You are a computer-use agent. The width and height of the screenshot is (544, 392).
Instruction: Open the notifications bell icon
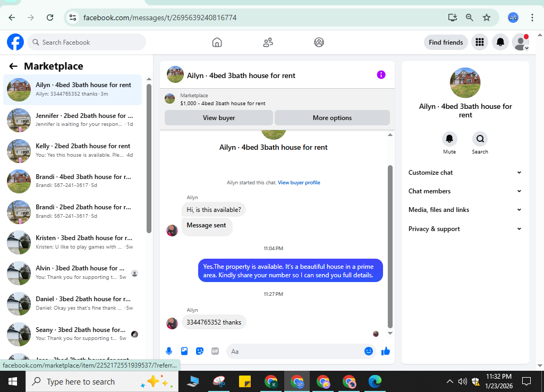coord(500,42)
